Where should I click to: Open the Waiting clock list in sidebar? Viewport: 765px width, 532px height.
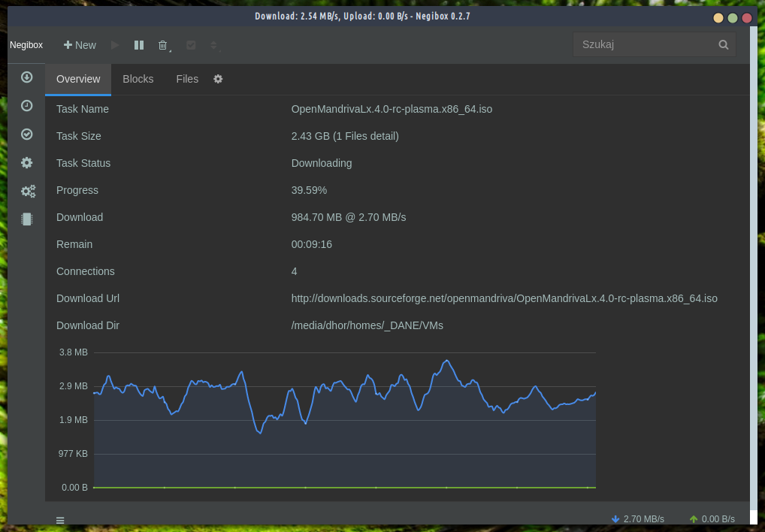pos(27,106)
